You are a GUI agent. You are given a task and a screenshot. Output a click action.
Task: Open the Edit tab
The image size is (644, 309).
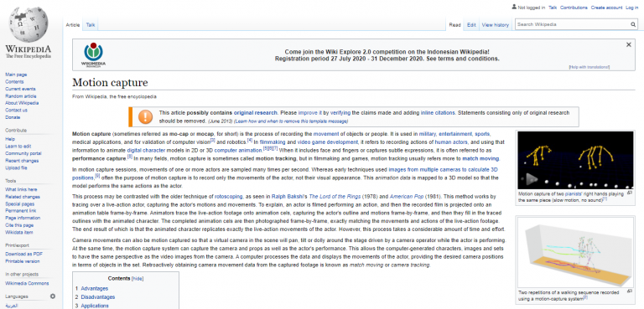[x=471, y=25]
